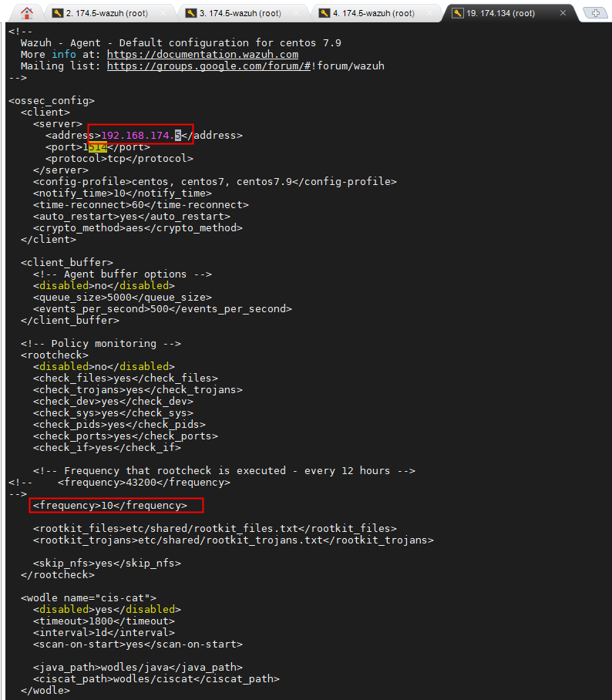612x700 pixels.
Task: Click the check_pids yes line
Action: click(119, 425)
